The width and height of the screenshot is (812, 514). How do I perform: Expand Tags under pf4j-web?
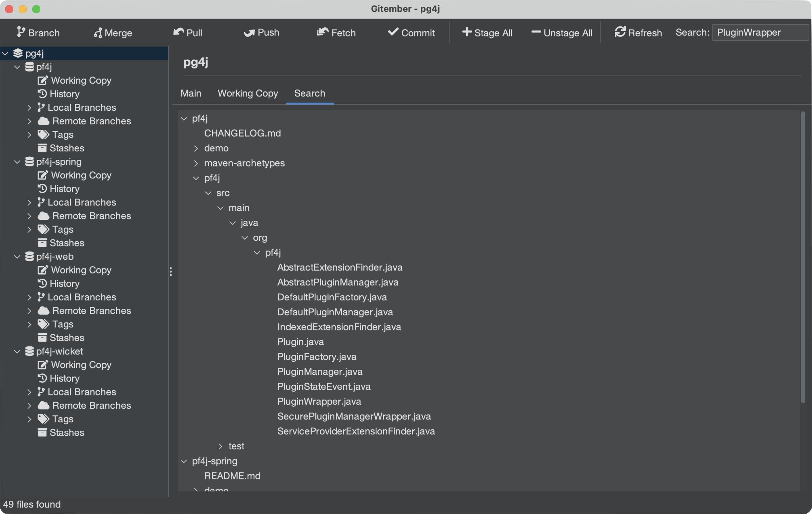click(x=29, y=324)
